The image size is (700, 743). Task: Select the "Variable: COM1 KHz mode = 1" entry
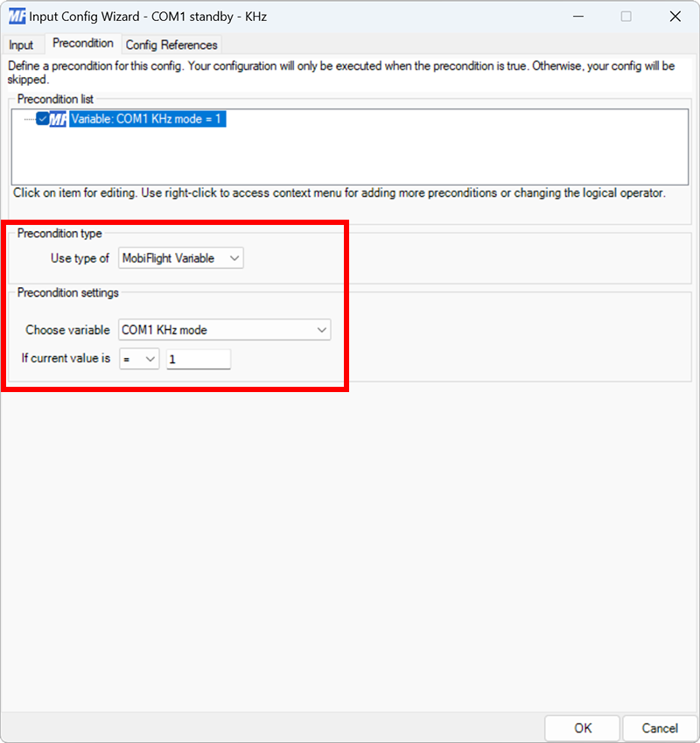[146, 118]
